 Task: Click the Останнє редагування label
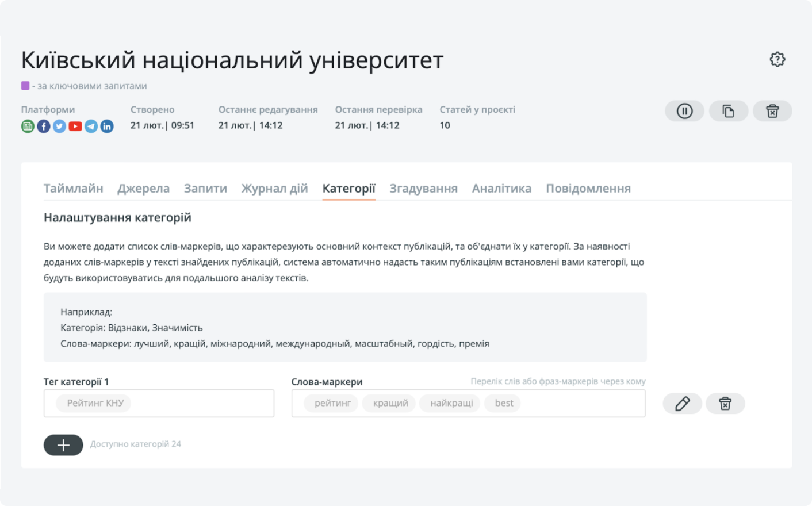pos(268,109)
